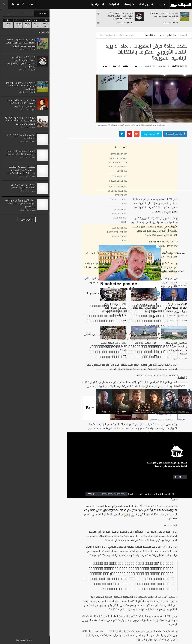
Task: Click the newsletter email input field
Action: (113, 494)
